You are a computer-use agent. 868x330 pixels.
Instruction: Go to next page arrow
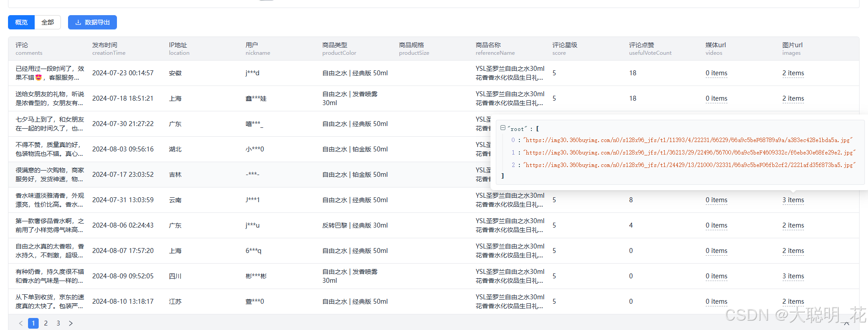pyautogui.click(x=71, y=323)
